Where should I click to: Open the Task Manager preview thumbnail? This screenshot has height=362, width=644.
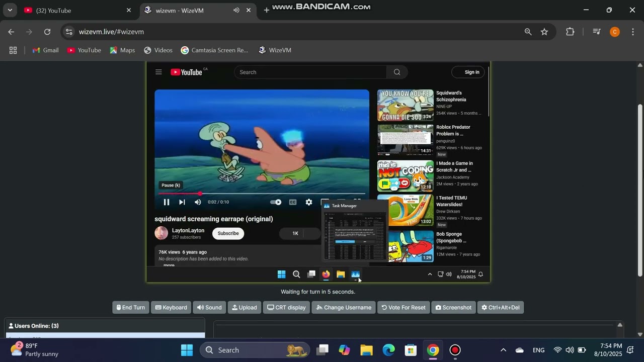(355, 235)
